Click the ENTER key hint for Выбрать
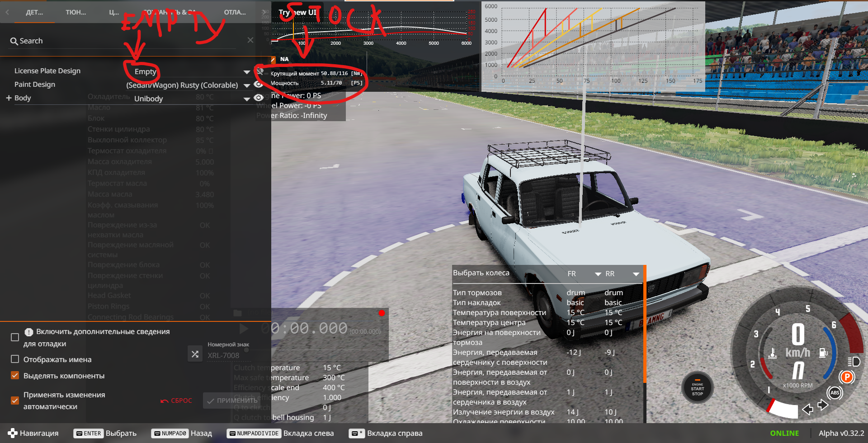This screenshot has width=868, height=443. click(x=89, y=434)
